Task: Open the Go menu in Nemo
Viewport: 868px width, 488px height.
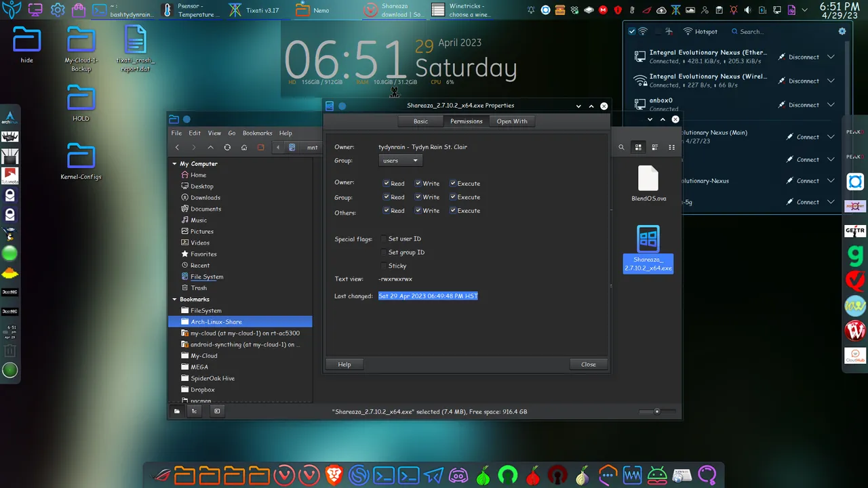Action: [232, 133]
